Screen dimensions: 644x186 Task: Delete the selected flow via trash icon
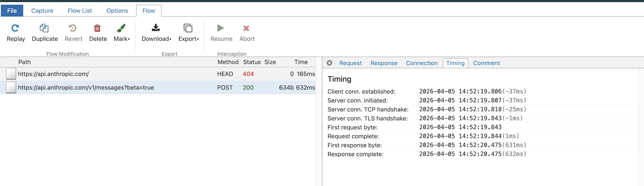[97, 28]
